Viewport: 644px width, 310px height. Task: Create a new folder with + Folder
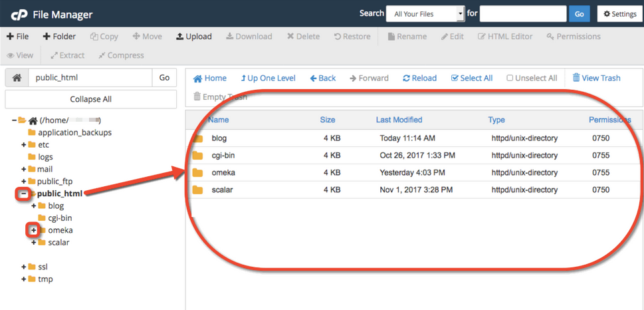(59, 37)
